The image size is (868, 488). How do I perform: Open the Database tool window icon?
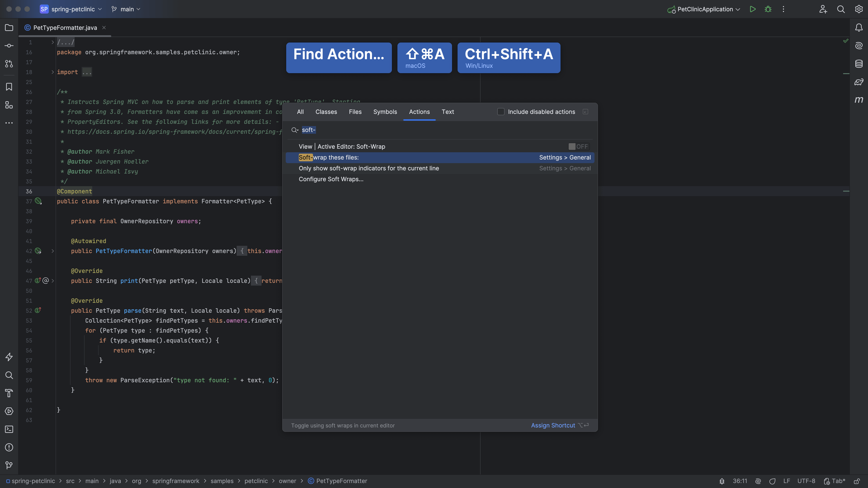[859, 64]
